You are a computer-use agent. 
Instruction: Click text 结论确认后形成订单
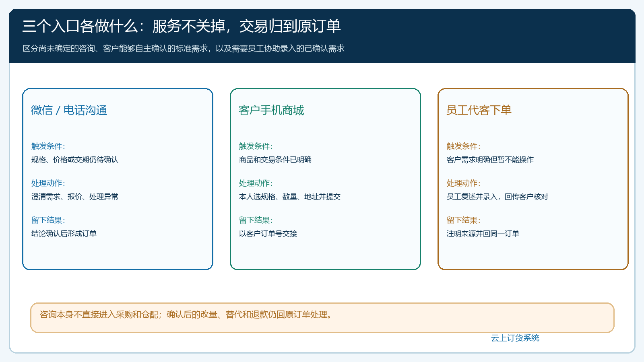tap(64, 234)
